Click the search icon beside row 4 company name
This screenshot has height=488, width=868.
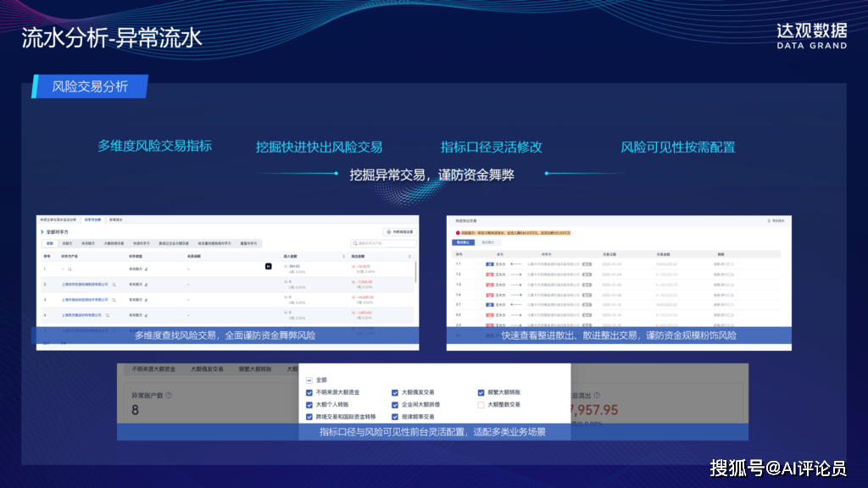point(107,315)
